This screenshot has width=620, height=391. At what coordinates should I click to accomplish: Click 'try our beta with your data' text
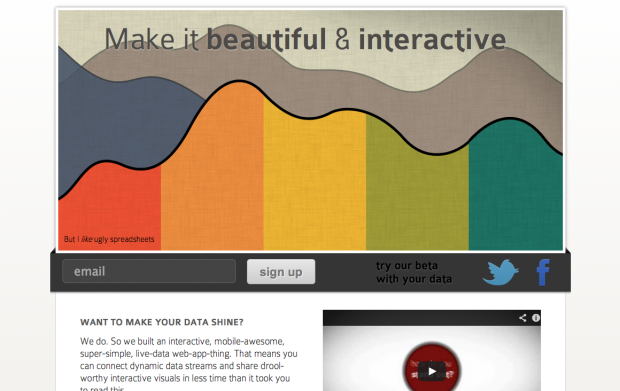pyautogui.click(x=414, y=272)
